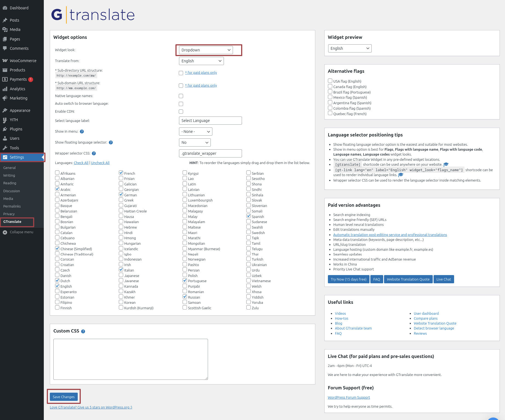The width and height of the screenshot is (505, 420).
Task: Open the Widget look Dropdown selector
Action: click(x=206, y=50)
